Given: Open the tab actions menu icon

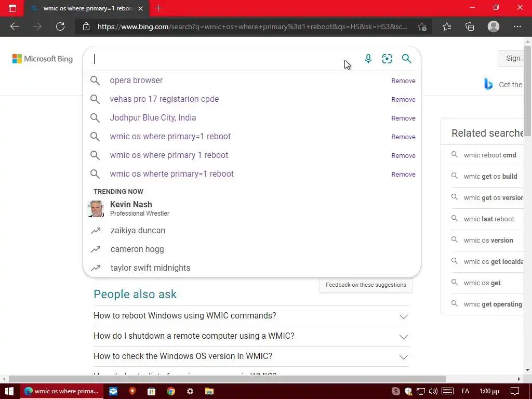Looking at the screenshot, I should coord(12,8).
